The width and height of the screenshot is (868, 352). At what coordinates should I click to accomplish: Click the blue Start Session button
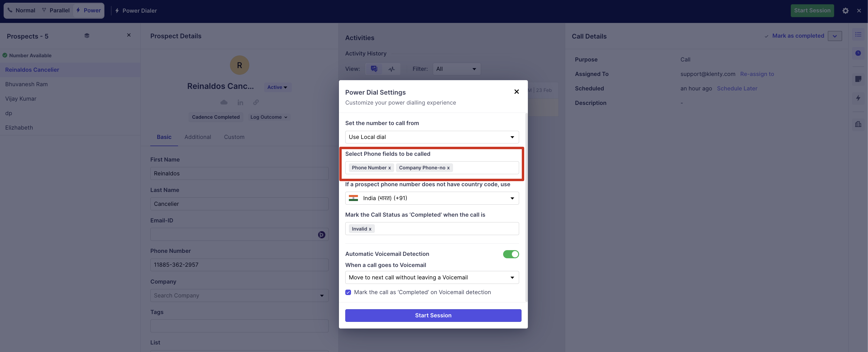[433, 315]
